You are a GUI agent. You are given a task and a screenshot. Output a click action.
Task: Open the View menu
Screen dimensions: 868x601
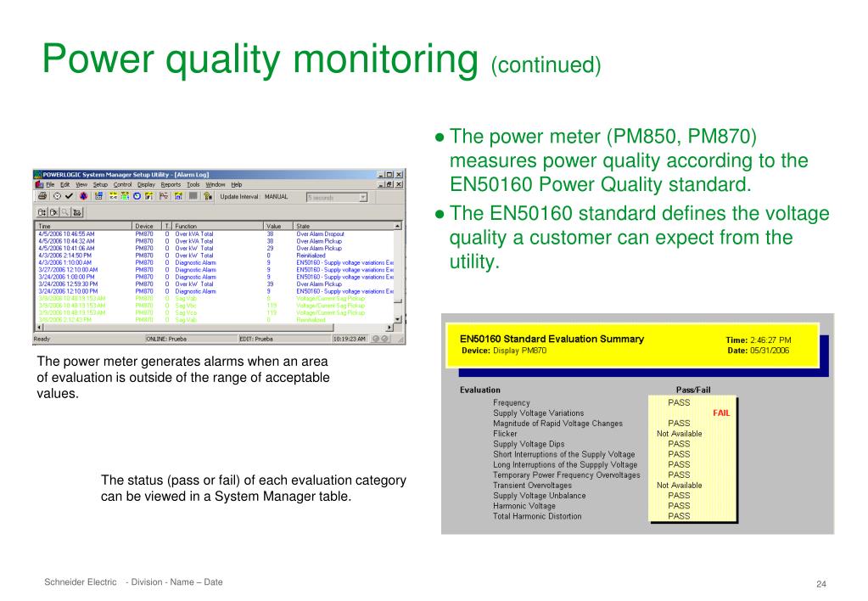(81, 184)
